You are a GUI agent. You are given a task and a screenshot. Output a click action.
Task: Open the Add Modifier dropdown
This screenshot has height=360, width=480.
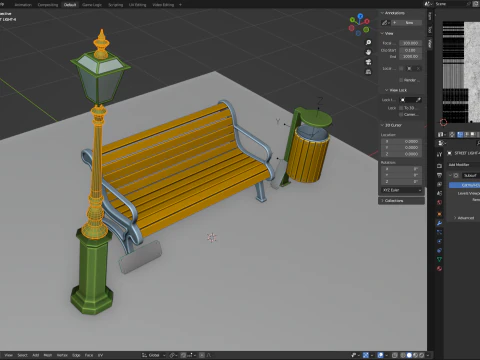pyautogui.click(x=463, y=165)
